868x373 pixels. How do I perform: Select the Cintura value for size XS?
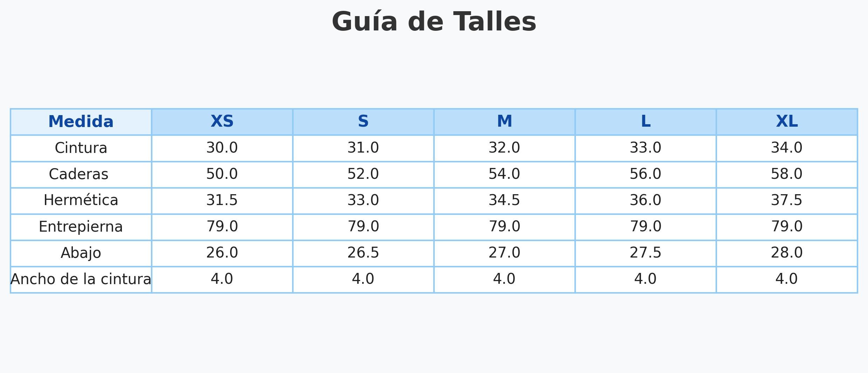pos(222,148)
